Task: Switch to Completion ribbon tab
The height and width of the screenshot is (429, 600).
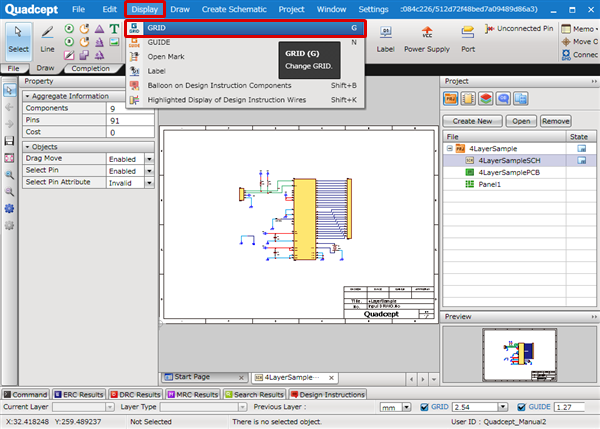Action: 91,69
